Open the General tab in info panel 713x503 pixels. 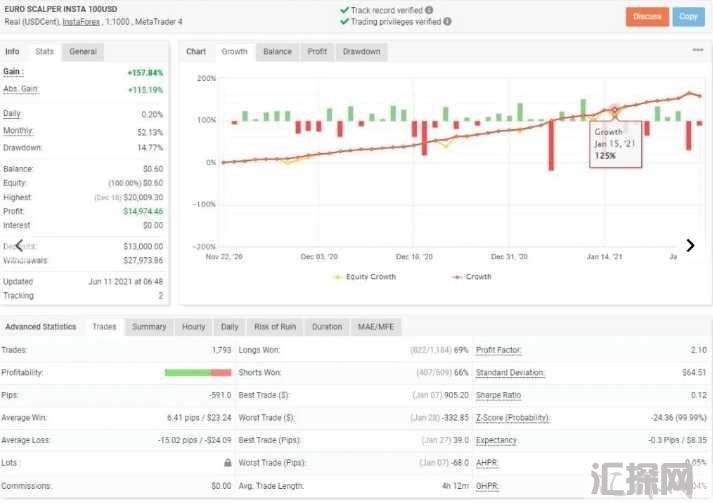point(83,52)
